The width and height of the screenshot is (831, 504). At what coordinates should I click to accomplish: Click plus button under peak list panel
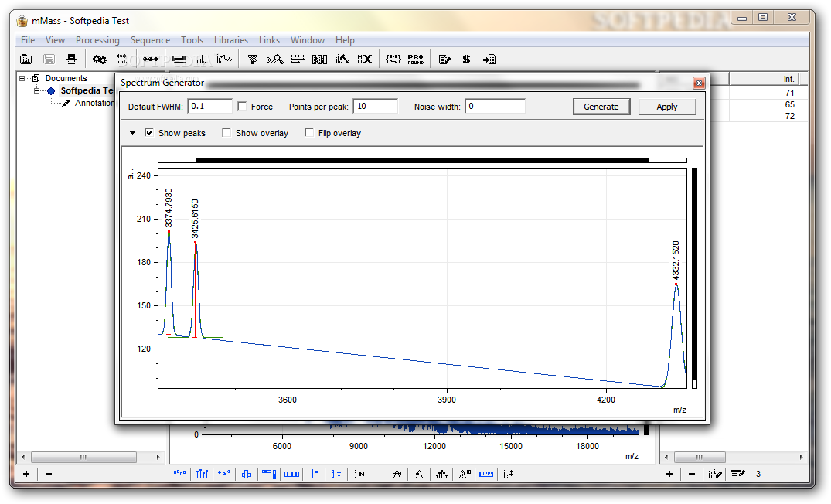[x=669, y=474]
